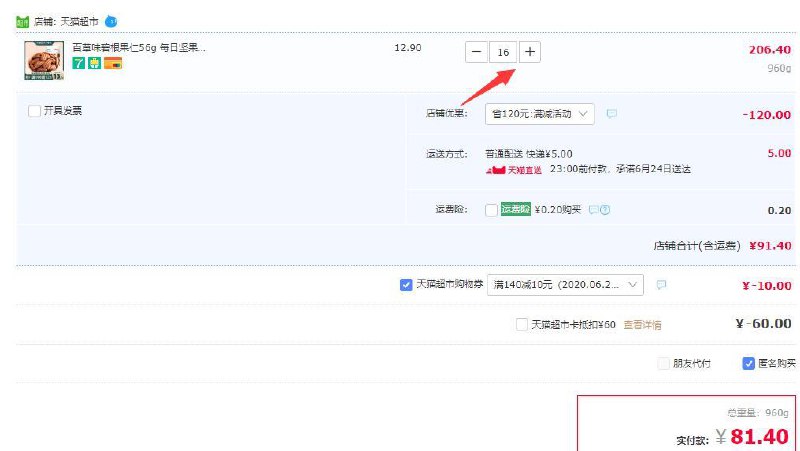The width and height of the screenshot is (800, 451).
Task: Click the card deduction amount ¥-60.00
Action: point(763,323)
